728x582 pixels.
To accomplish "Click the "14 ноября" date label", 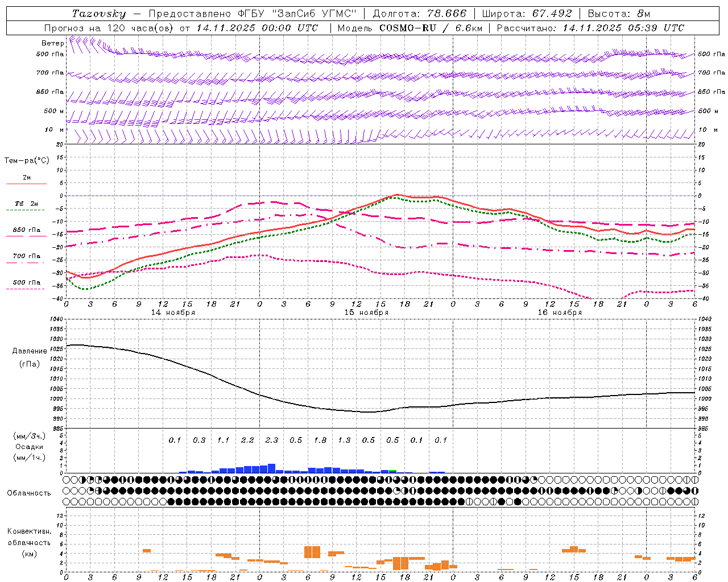I will pos(173,313).
